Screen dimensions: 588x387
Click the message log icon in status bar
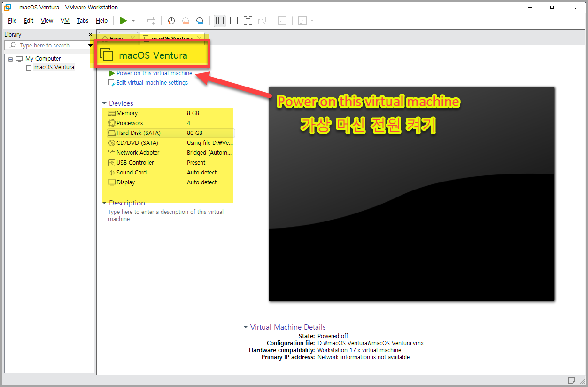pos(572,380)
